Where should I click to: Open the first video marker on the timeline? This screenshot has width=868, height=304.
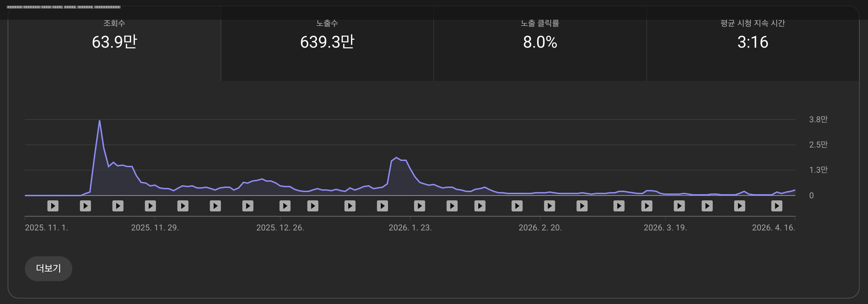tap(53, 206)
